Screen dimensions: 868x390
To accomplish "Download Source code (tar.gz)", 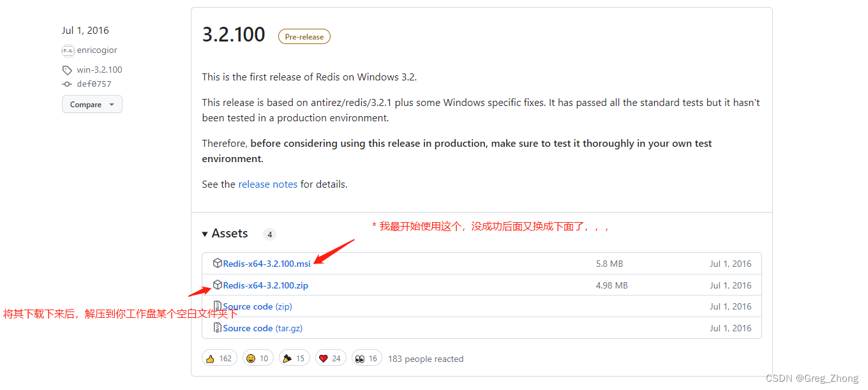I will pyautogui.click(x=262, y=328).
